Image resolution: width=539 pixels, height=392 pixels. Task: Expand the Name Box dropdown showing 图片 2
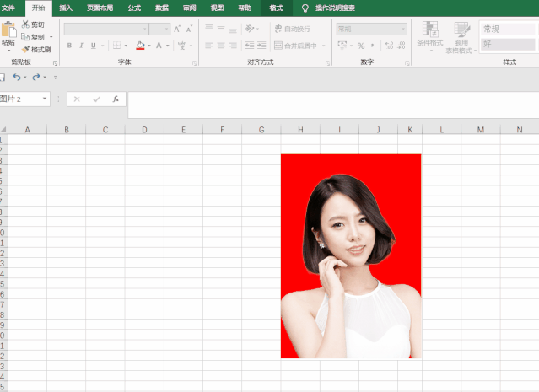pyautogui.click(x=45, y=99)
